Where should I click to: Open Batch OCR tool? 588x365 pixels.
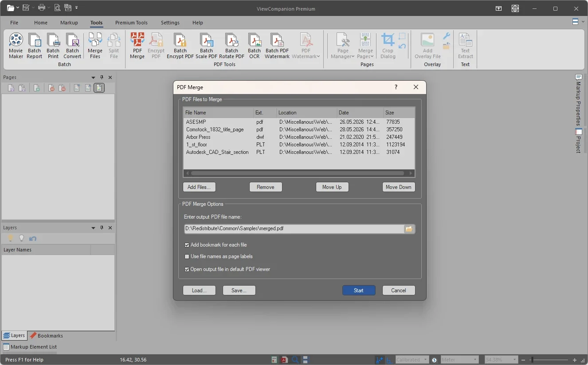point(254,46)
